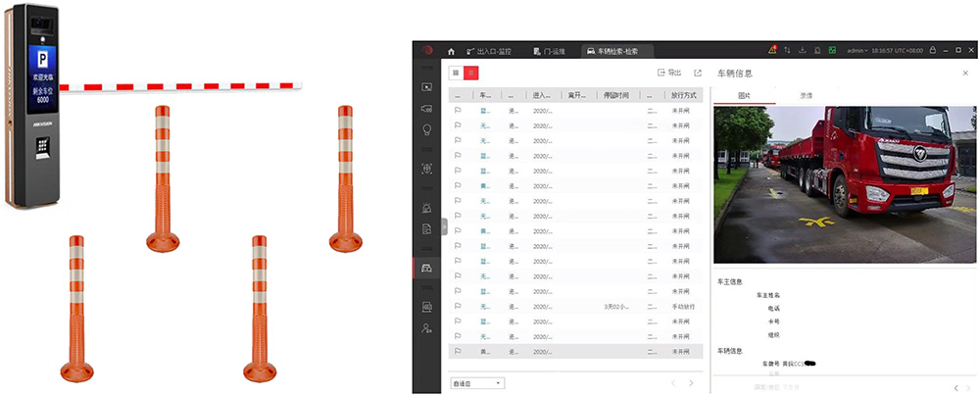980x396 pixels.
Task: Click the lock screen icon
Action: click(932, 50)
